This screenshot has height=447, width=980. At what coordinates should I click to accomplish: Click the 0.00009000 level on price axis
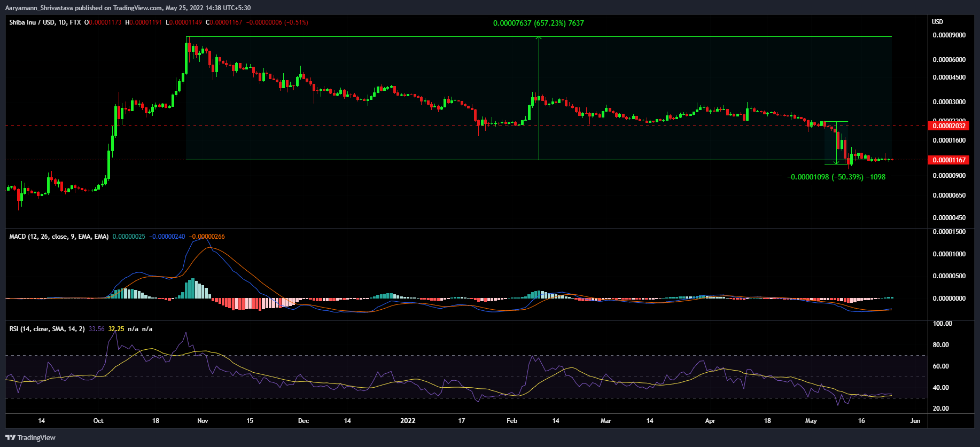pos(949,35)
